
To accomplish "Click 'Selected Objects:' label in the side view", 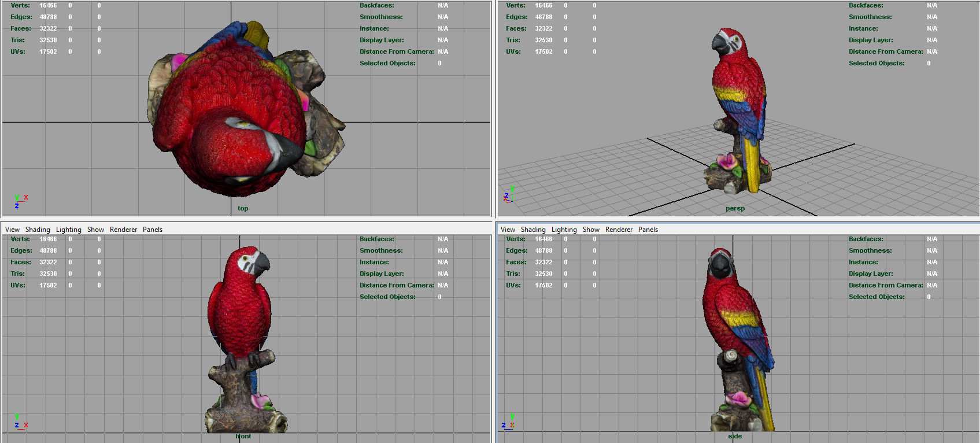I will coord(877,297).
